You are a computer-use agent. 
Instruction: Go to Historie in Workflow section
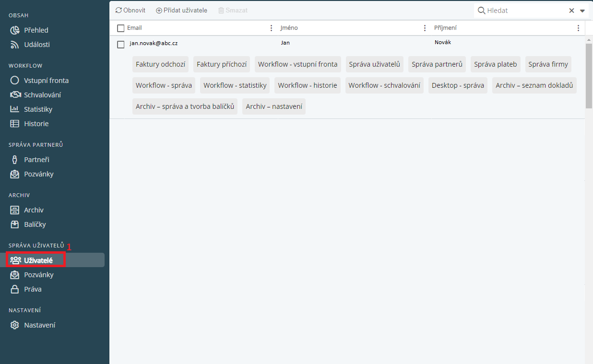click(36, 124)
